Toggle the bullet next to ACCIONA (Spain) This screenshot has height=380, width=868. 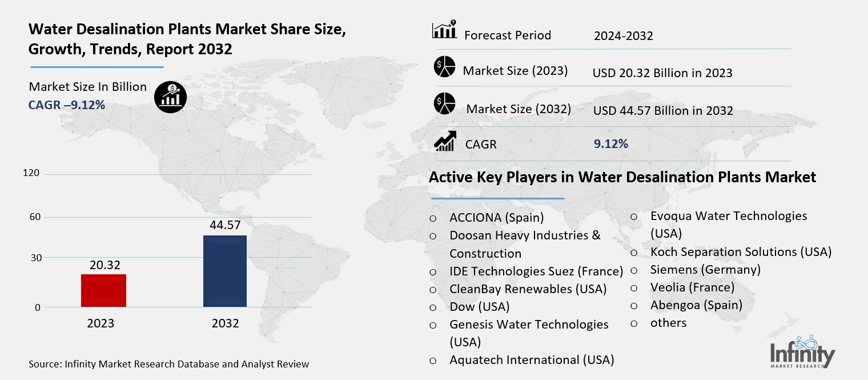tap(433, 218)
